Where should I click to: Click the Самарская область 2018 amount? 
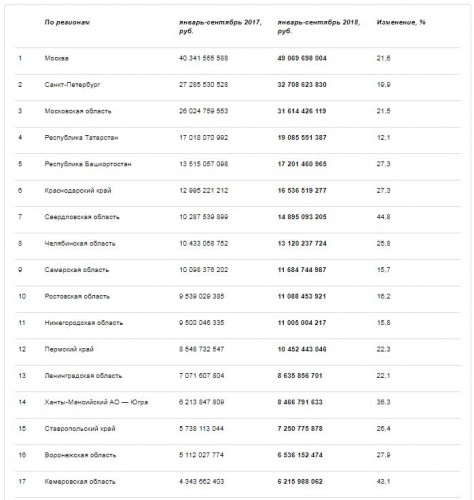coord(302,270)
